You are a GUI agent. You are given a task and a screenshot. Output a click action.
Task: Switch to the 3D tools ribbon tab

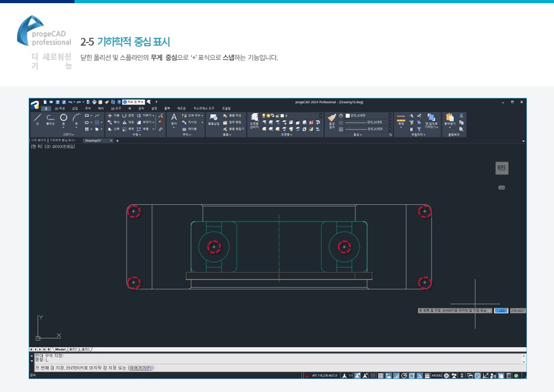click(x=116, y=109)
